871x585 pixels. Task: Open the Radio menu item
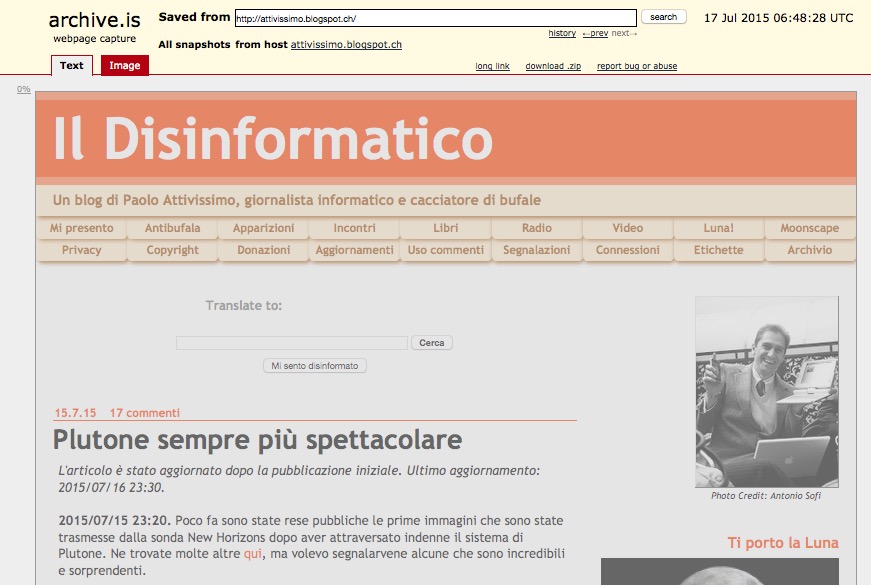[537, 228]
